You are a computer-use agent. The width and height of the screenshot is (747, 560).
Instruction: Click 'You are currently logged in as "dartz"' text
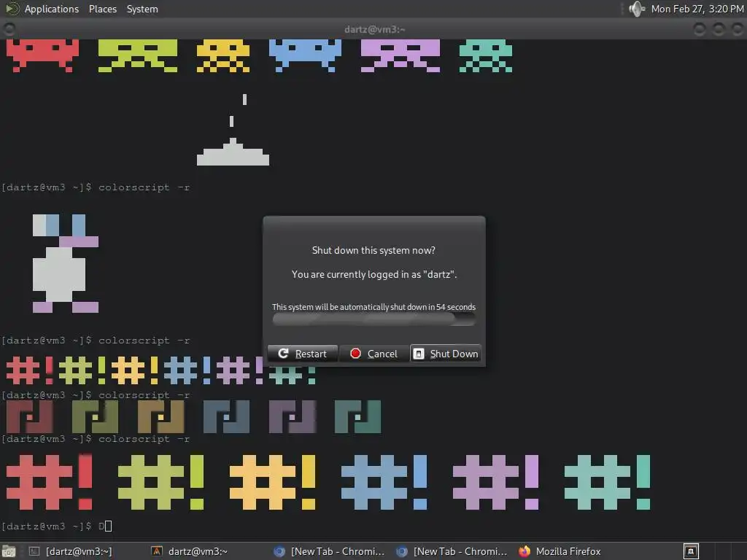pyautogui.click(x=374, y=274)
